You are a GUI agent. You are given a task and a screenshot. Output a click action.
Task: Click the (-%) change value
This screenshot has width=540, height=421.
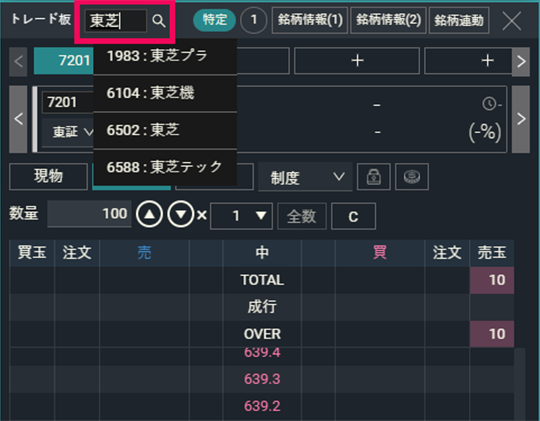(x=485, y=132)
